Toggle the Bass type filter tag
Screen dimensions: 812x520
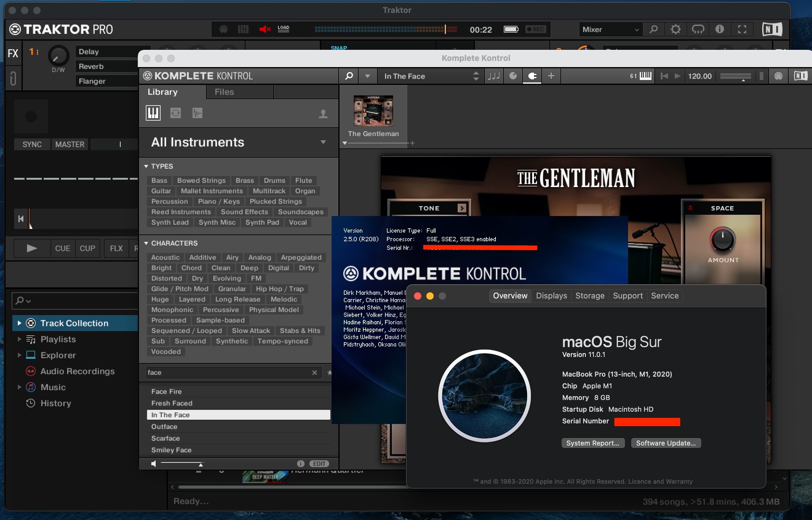(159, 181)
